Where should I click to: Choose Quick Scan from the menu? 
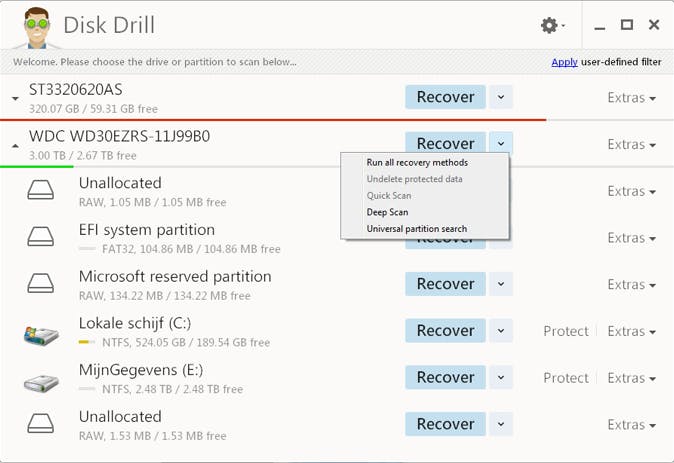pos(425,196)
